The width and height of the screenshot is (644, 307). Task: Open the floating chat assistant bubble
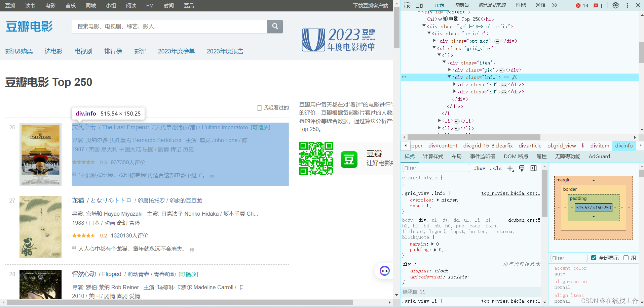tap(384, 271)
